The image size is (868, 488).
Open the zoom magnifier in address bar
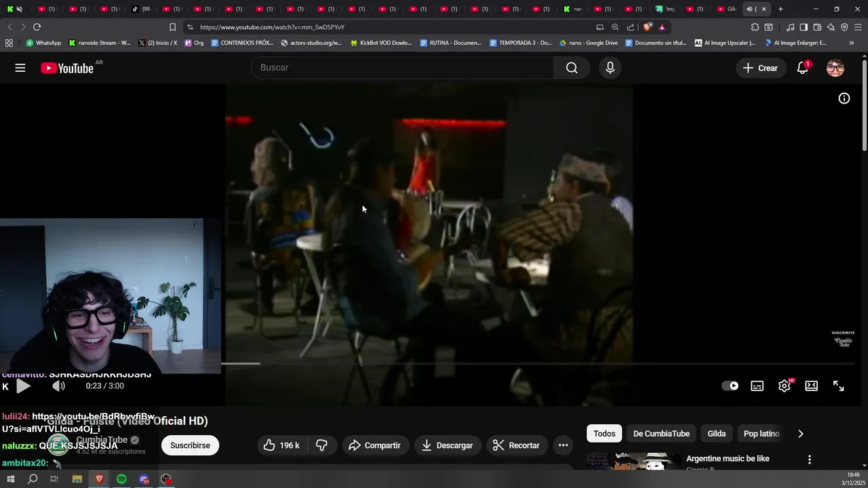(x=615, y=27)
